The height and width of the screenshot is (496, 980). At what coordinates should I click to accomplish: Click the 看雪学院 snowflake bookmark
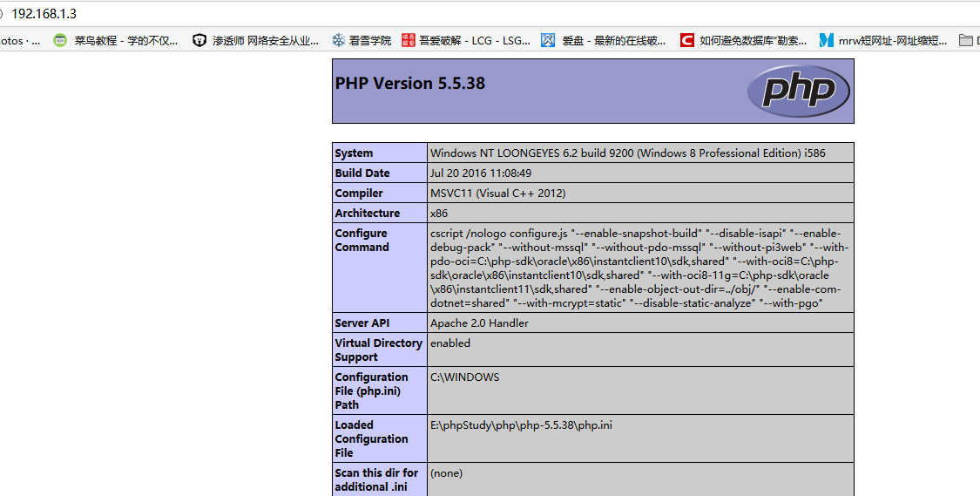pyautogui.click(x=362, y=40)
